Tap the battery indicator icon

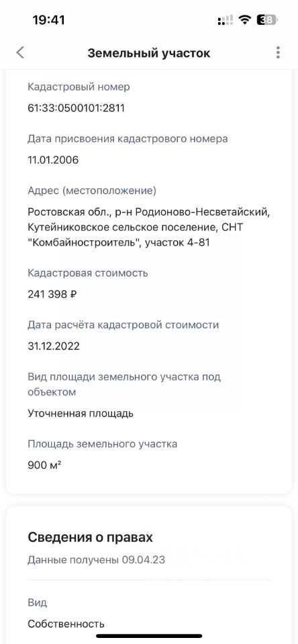(x=267, y=19)
